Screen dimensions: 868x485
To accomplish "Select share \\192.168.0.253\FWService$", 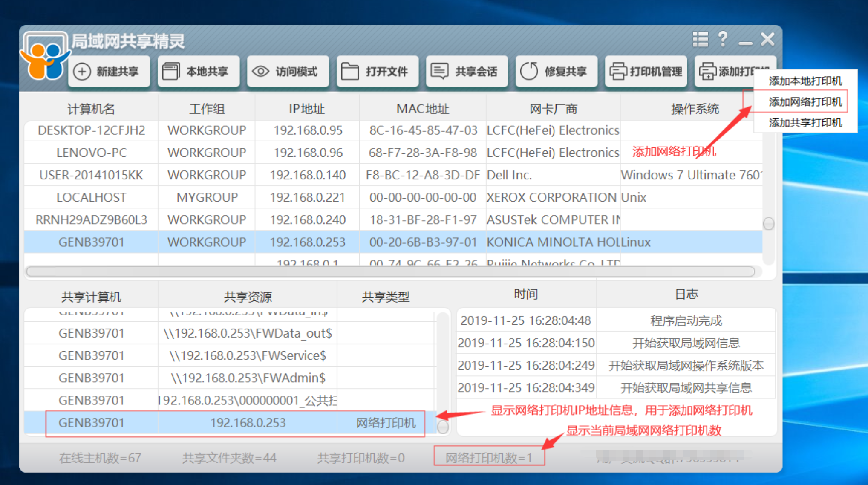I will 230,355.
